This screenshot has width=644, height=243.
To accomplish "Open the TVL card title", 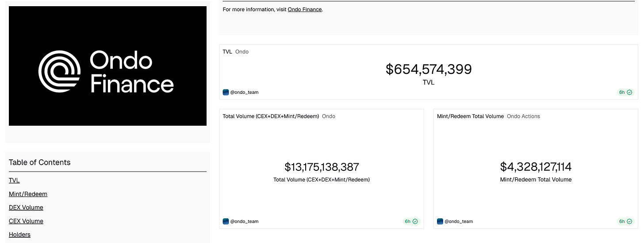I will 227,52.
